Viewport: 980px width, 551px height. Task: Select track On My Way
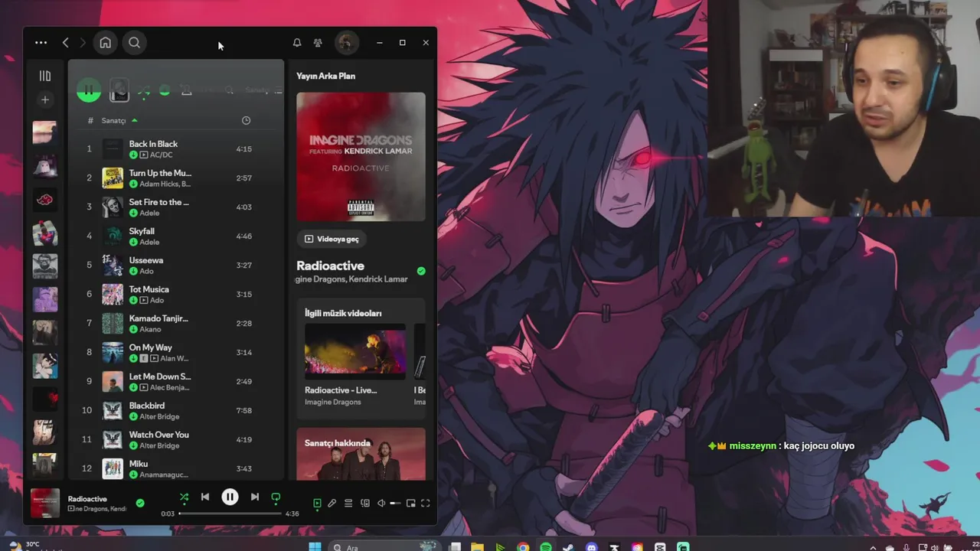pyautogui.click(x=176, y=352)
